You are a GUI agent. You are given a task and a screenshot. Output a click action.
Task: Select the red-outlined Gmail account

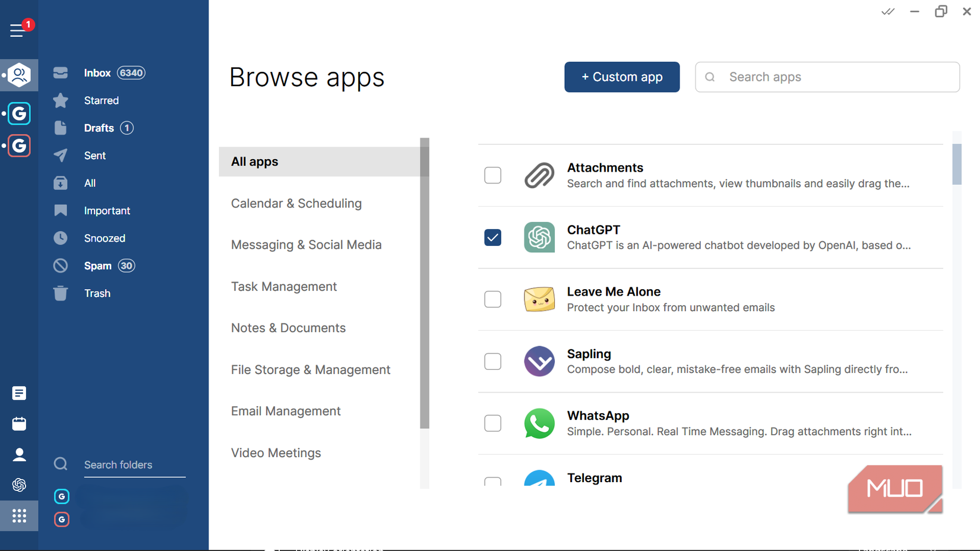pyautogui.click(x=19, y=145)
